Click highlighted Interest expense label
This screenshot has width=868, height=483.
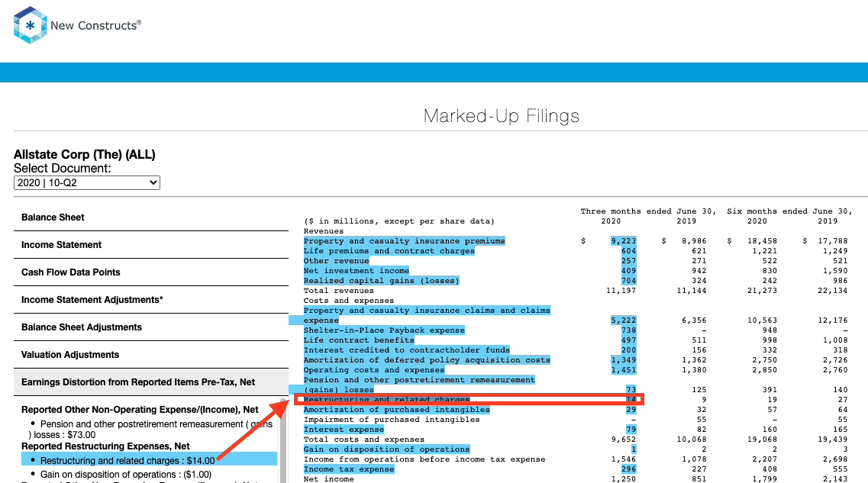(x=344, y=430)
